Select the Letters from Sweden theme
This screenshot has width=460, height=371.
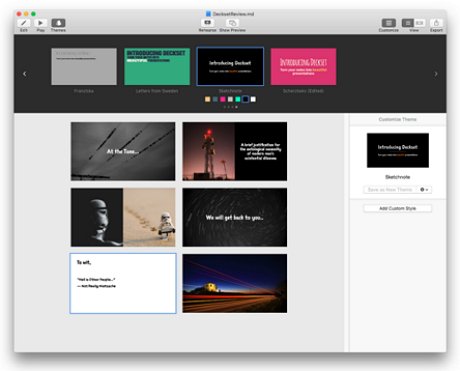point(157,66)
